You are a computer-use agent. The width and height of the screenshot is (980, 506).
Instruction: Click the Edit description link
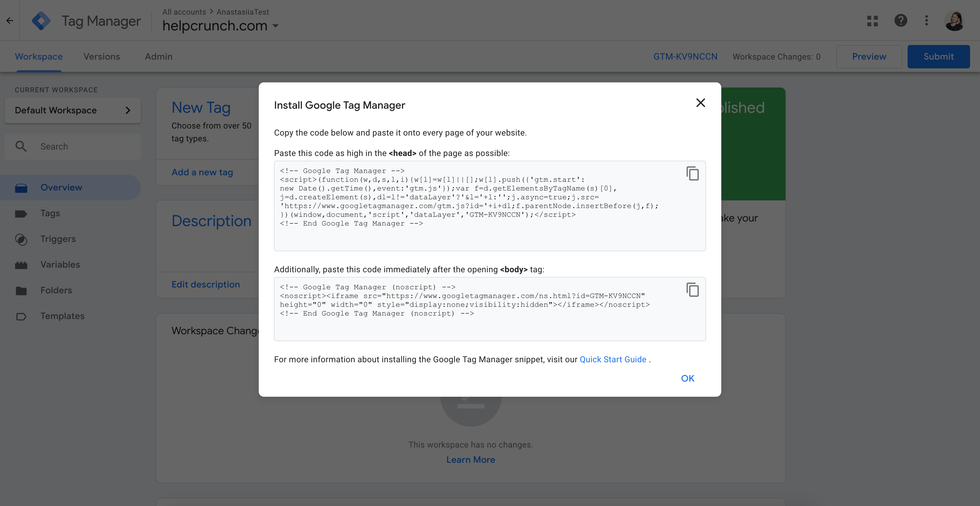[x=206, y=285]
